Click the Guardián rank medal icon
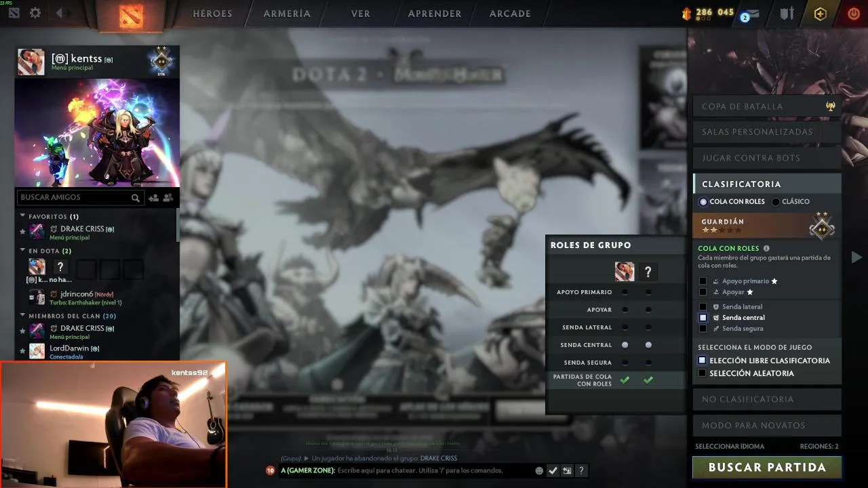 [822, 225]
